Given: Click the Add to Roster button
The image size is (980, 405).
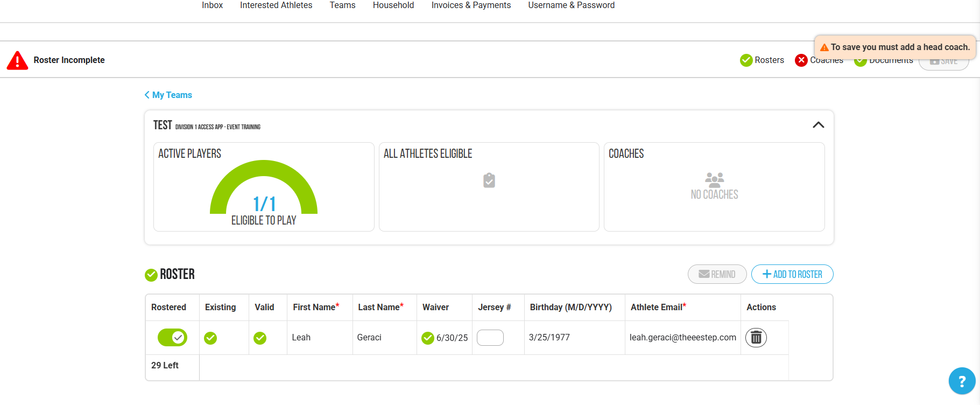Looking at the screenshot, I should point(792,274).
